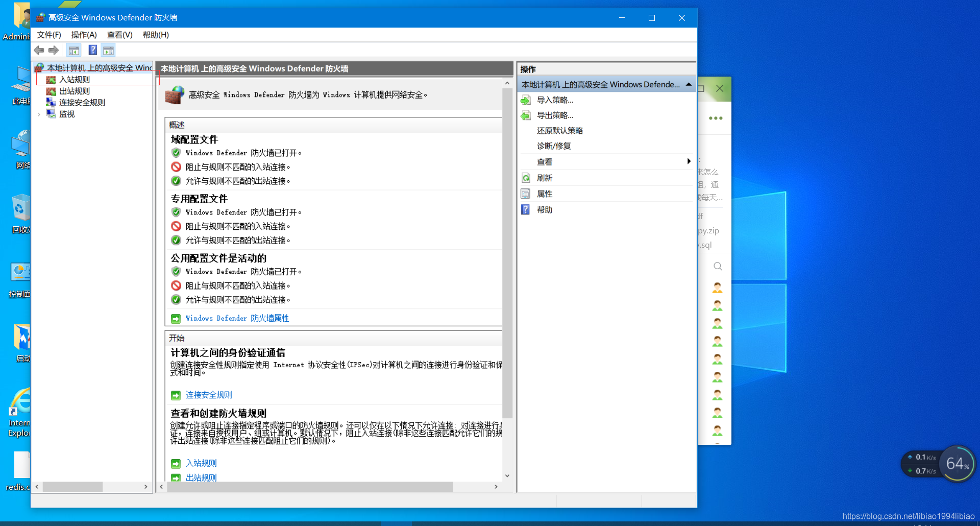Click the 专用配置文件 blocked inbound icon
The width and height of the screenshot is (980, 526).
pyautogui.click(x=176, y=226)
